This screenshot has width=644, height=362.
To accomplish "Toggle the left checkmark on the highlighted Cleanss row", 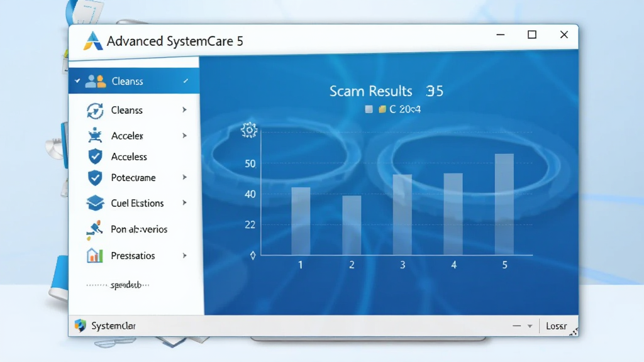I will [x=77, y=81].
